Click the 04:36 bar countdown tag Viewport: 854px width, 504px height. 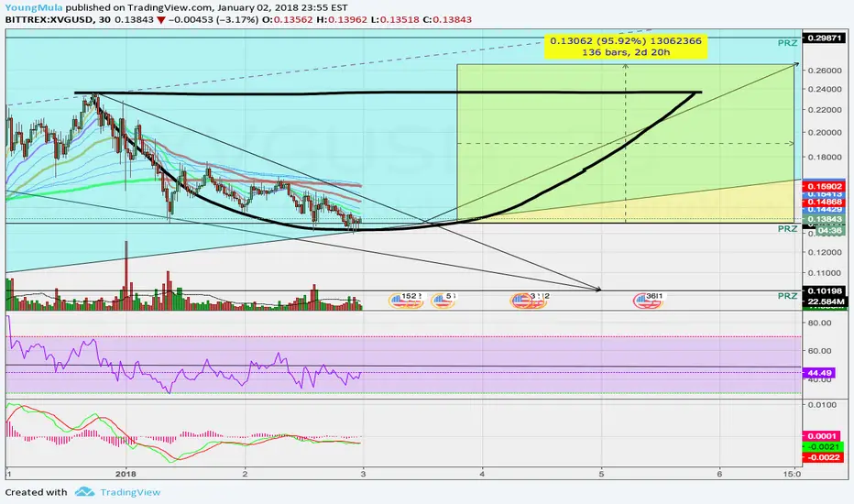[x=830, y=231]
